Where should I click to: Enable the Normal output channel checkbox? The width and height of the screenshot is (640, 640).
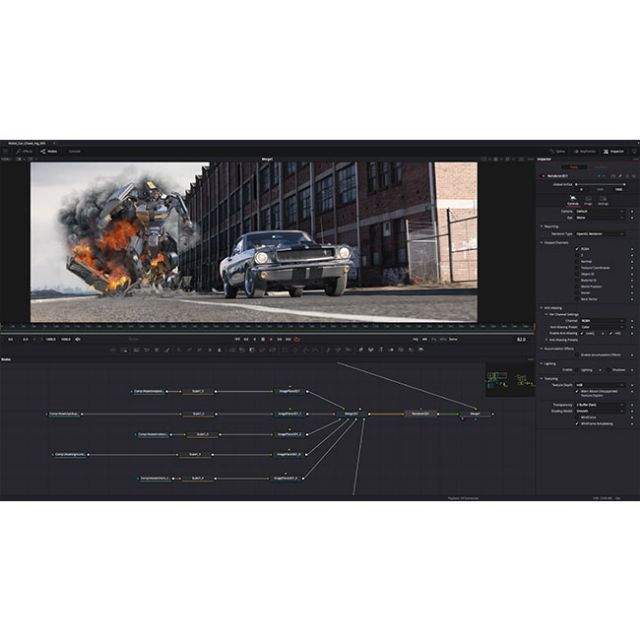click(577, 262)
